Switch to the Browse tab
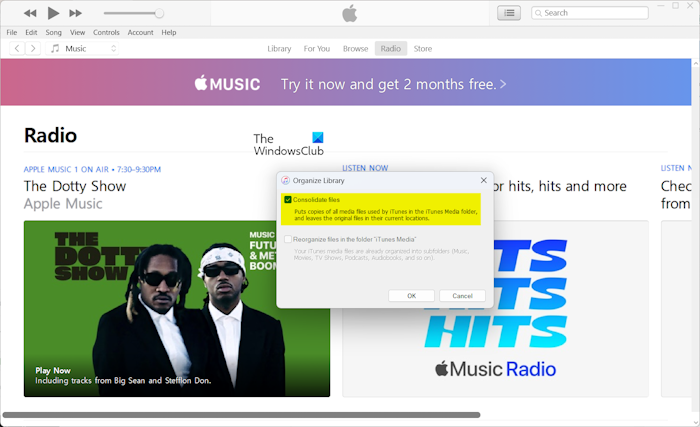The image size is (700, 427). 355,49
